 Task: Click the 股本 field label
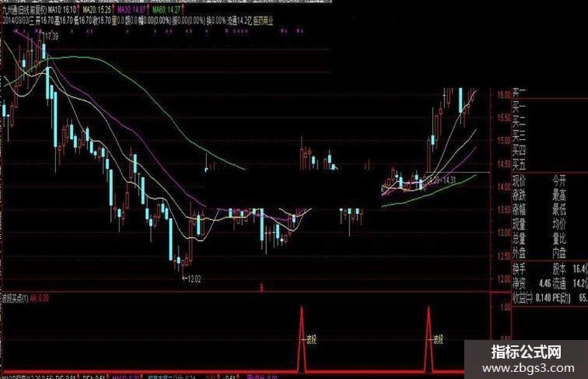click(x=559, y=269)
